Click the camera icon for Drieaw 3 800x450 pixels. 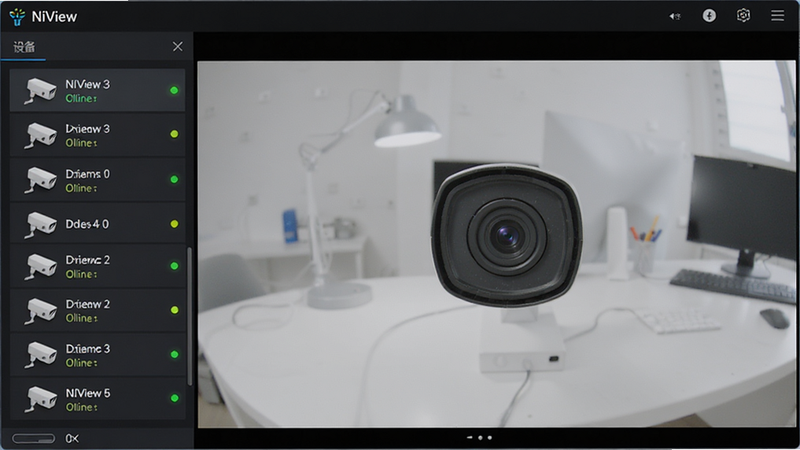coord(41,135)
